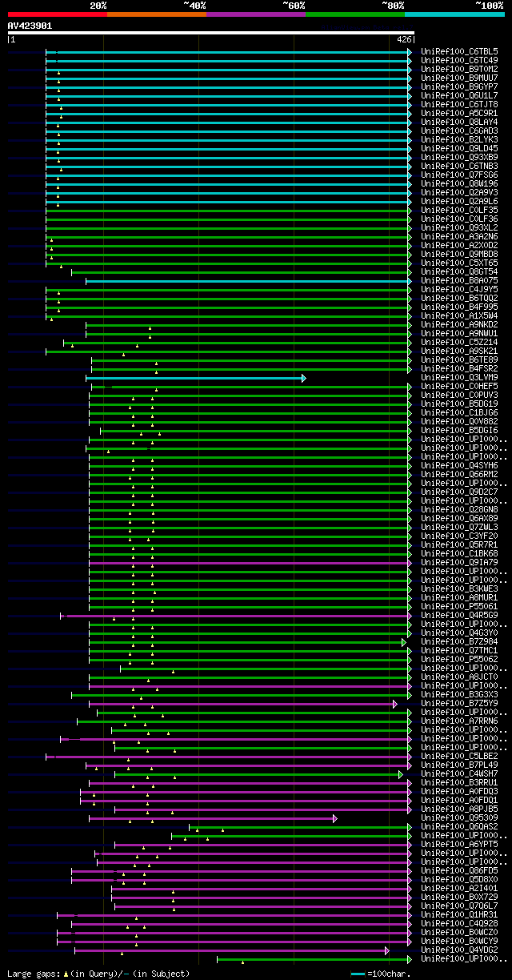Open hit UniRef100_A9NKD2
Image resolution: width=512 pixels, height=980 pixels.
[x=460, y=325]
